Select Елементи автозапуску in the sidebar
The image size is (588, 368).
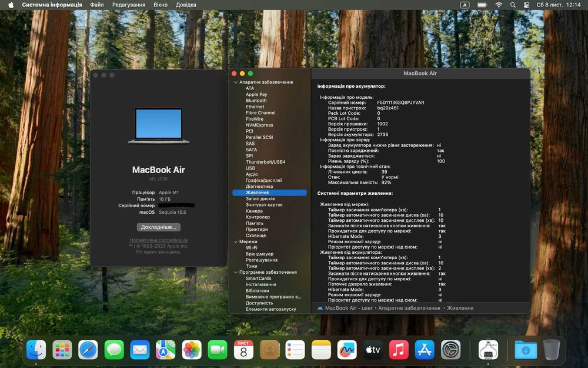click(x=270, y=309)
